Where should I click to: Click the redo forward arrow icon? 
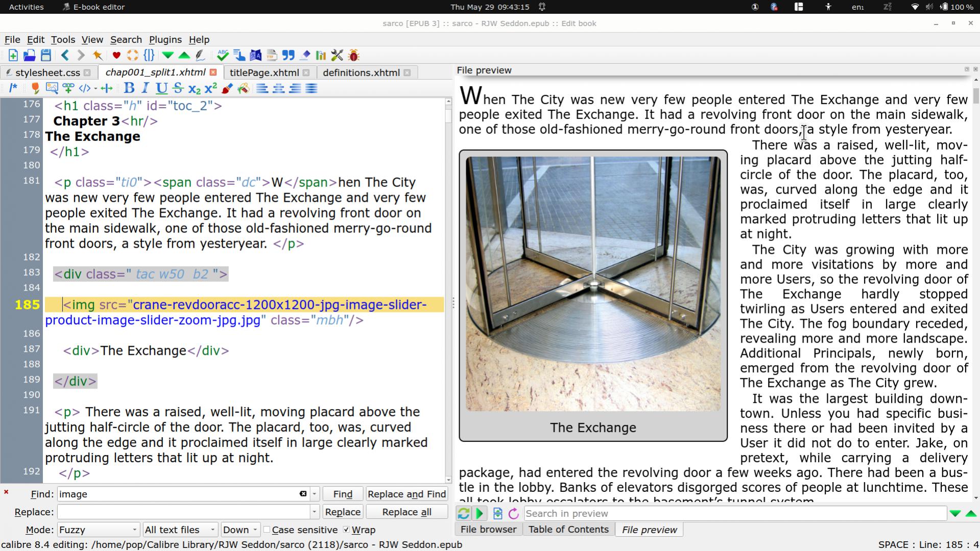tap(81, 56)
